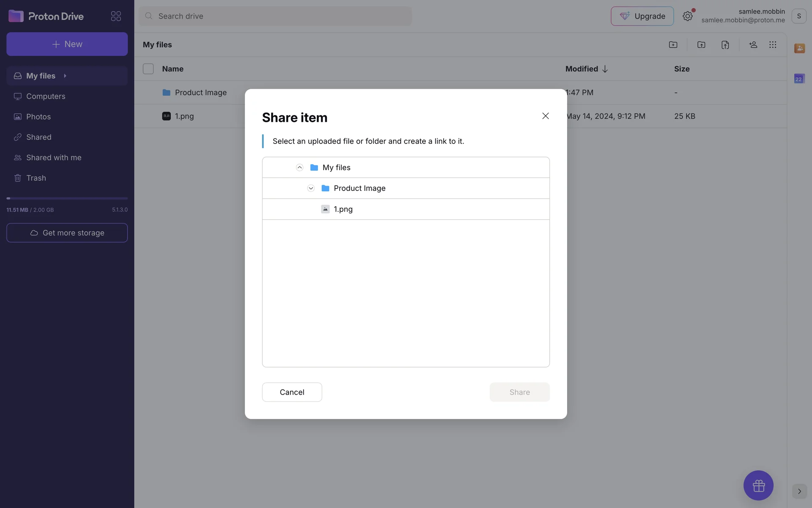Switch to grid layout view icon
812x508 pixels.
pyautogui.click(x=773, y=45)
